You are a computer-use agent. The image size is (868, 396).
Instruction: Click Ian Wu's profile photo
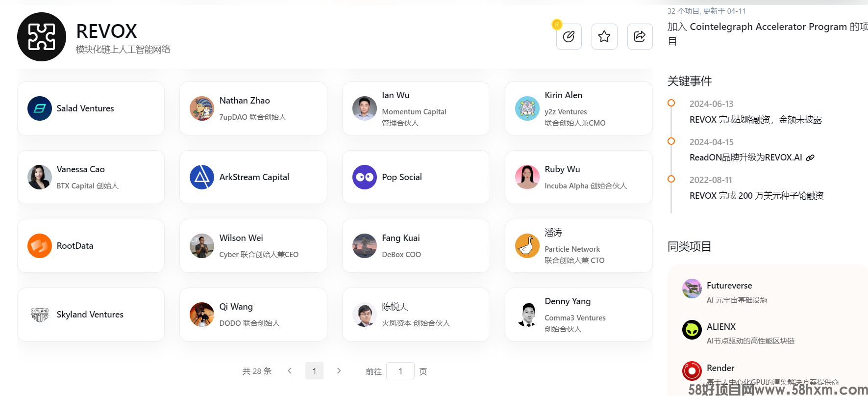point(365,108)
